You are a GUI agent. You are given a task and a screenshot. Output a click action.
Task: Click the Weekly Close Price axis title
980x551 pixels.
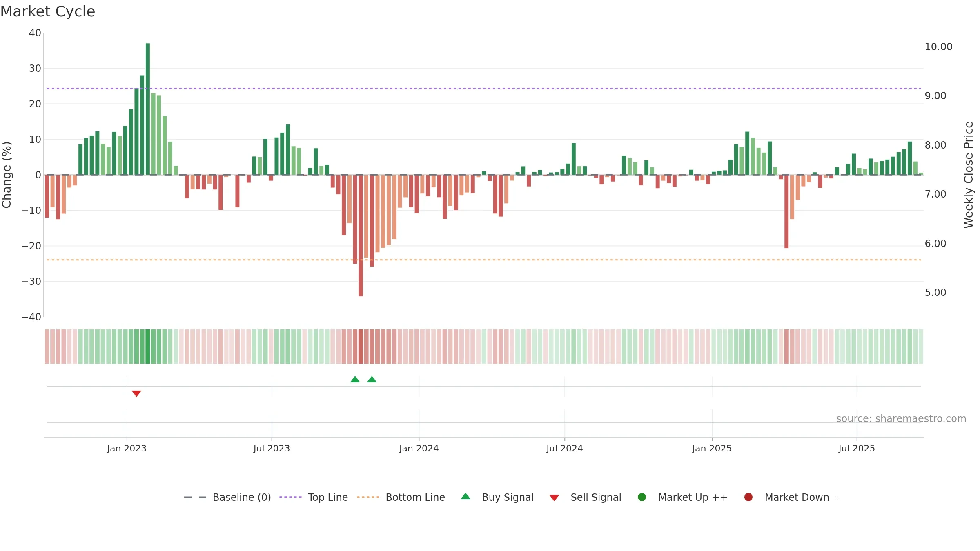(x=969, y=175)
